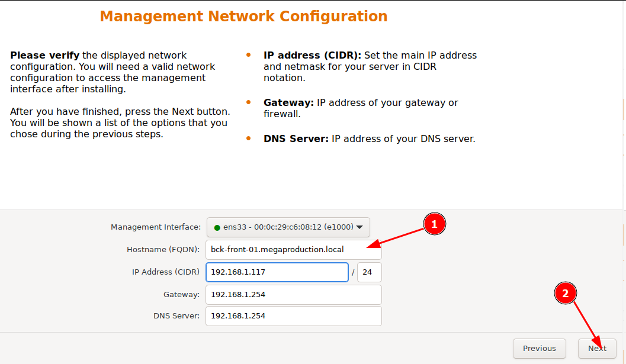
Task: Click the slash separator before netmask field
Action: coord(353,273)
